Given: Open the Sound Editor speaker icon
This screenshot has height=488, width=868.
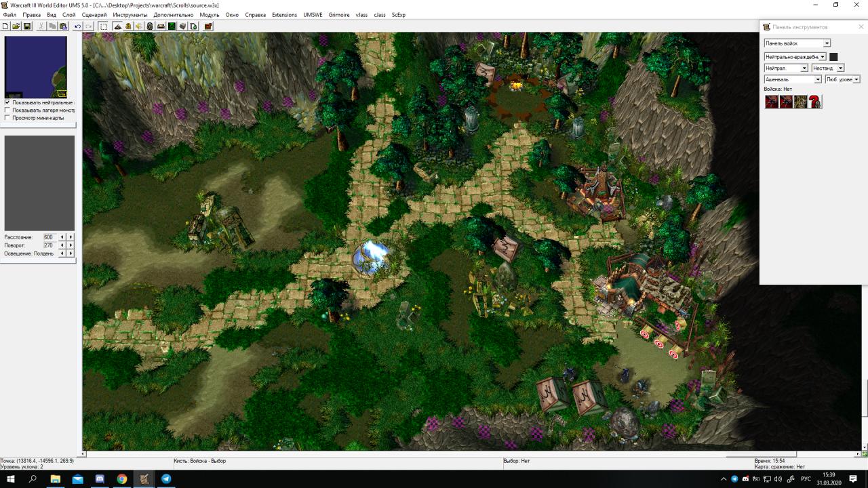Looking at the screenshot, I should pos(139,26).
